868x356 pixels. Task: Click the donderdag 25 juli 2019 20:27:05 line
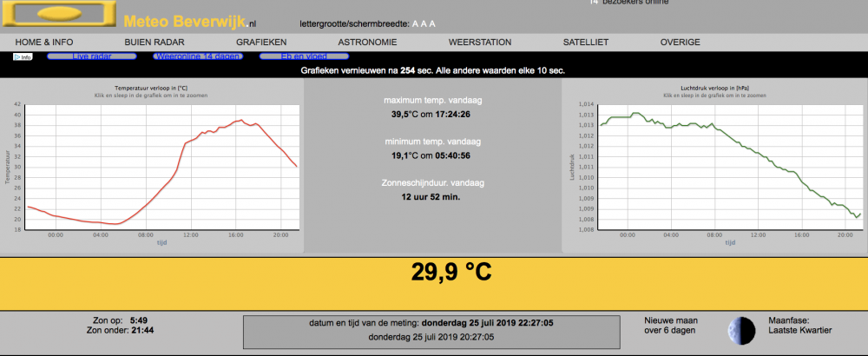431,336
